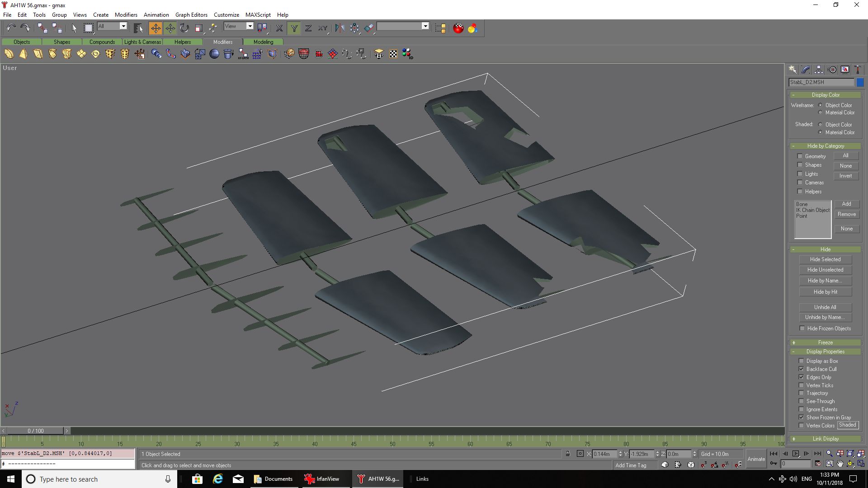
Task: Click the Undo arrow icon
Action: coord(11,28)
